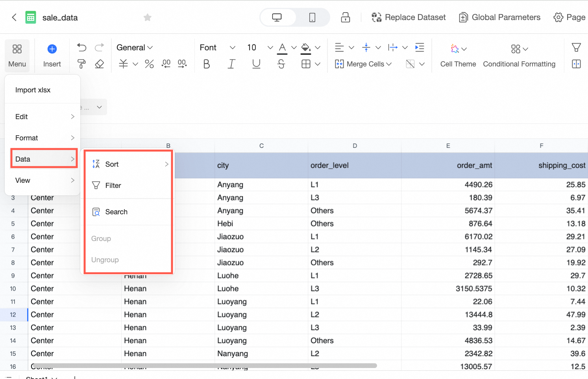The image size is (588, 379).
Task: Click the Menu button
Action: [17, 55]
